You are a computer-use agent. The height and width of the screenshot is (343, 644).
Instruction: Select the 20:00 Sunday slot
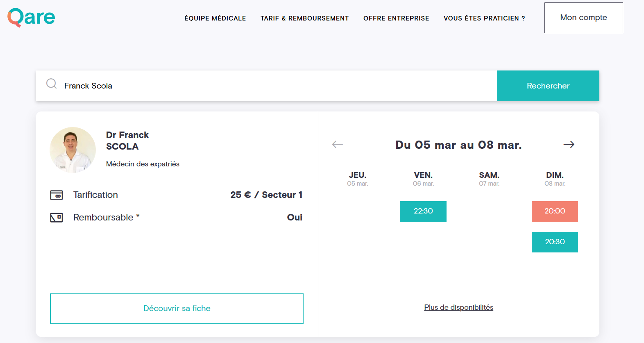coord(555,211)
